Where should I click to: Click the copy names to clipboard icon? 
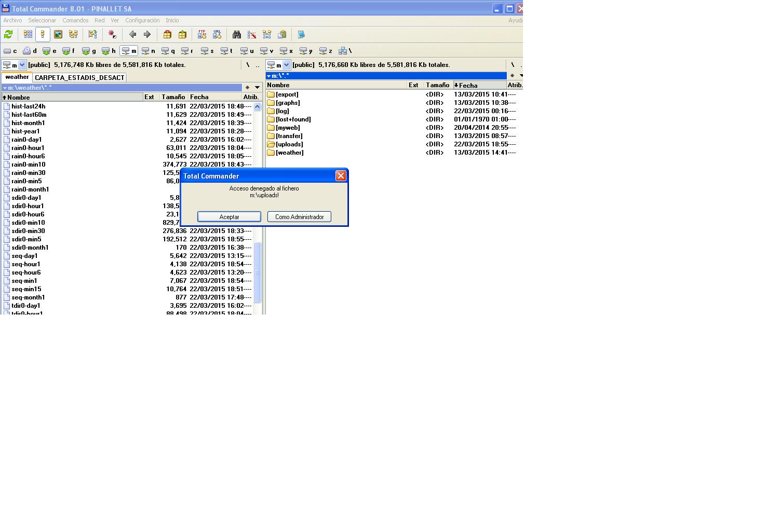click(x=282, y=35)
